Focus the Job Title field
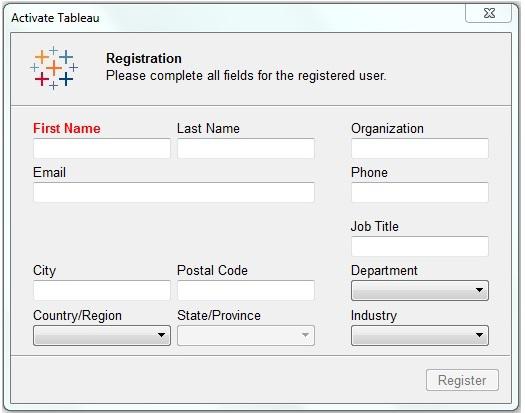Screen dimensions: 525x413 (x=420, y=246)
